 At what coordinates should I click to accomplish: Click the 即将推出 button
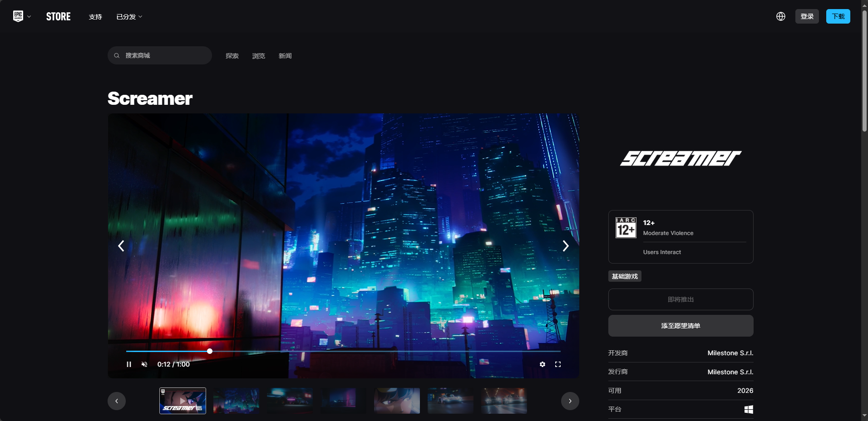[681, 299]
